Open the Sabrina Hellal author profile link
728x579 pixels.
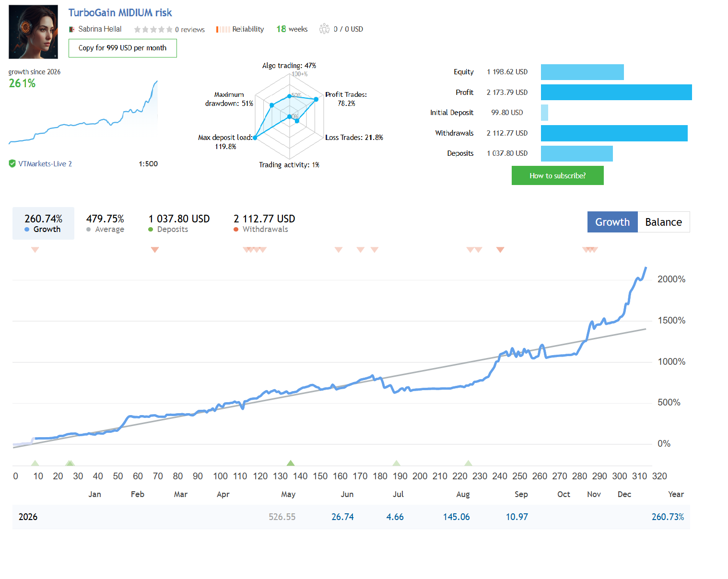pyautogui.click(x=100, y=29)
